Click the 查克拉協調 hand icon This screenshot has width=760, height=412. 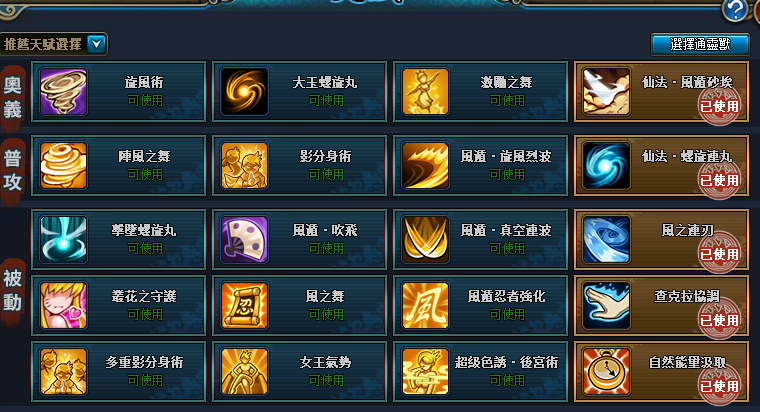(606, 305)
